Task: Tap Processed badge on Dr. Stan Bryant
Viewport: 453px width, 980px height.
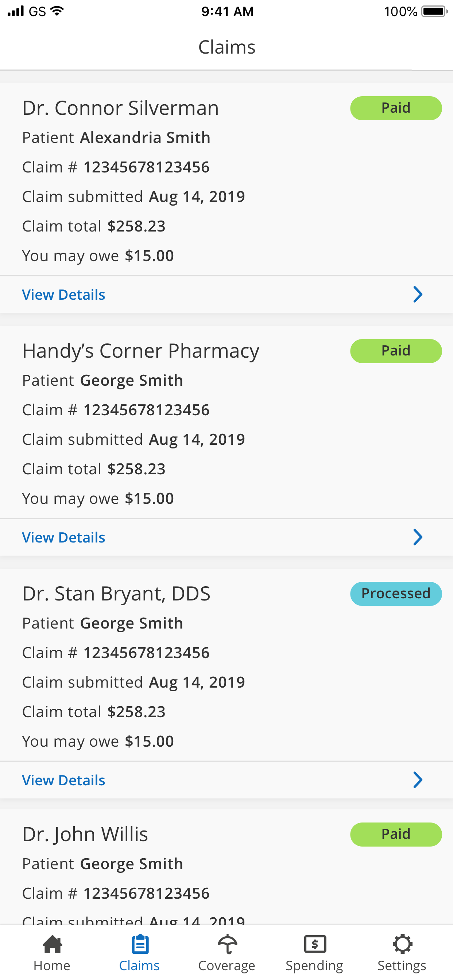Action: pyautogui.click(x=396, y=594)
